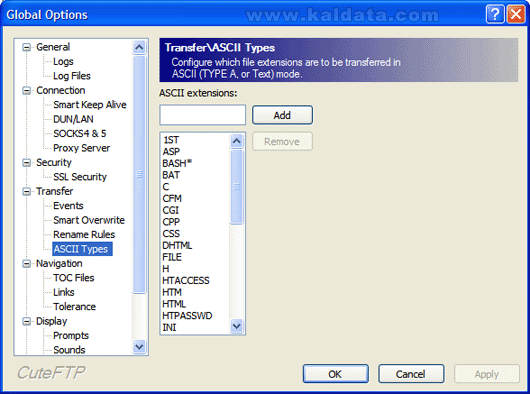
Task: Select the FILE extension entry
Action: pos(172,257)
